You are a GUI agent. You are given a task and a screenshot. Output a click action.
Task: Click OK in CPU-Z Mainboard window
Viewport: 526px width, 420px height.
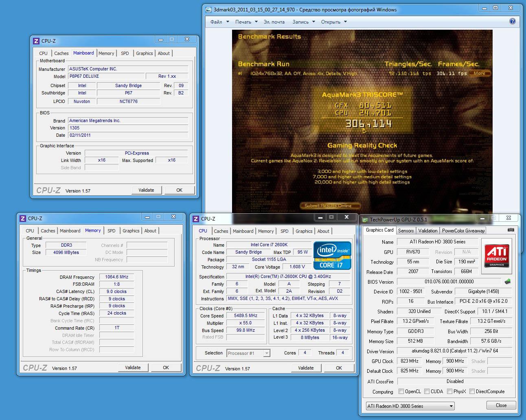coord(179,190)
